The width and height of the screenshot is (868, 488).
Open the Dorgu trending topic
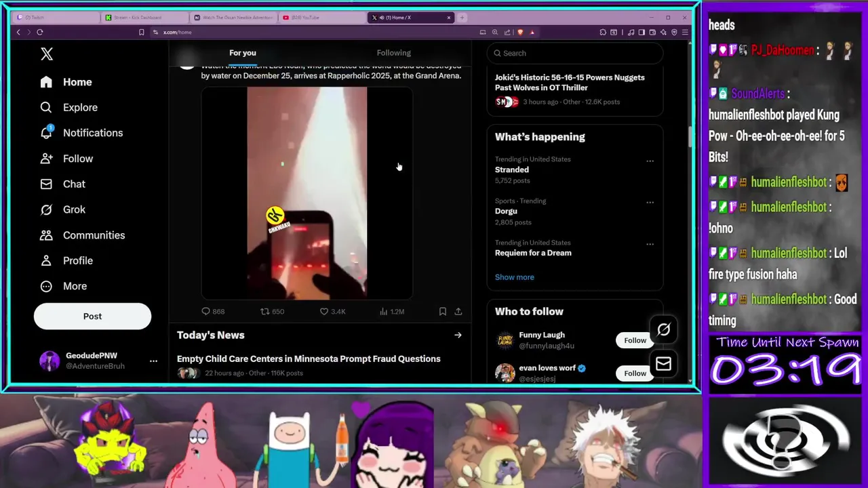point(506,211)
